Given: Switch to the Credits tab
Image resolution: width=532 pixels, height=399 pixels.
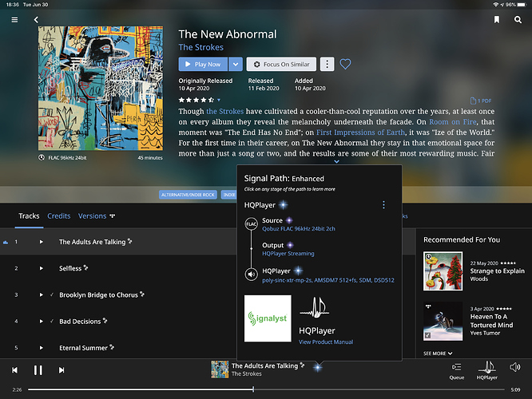Looking at the screenshot, I should [x=59, y=216].
